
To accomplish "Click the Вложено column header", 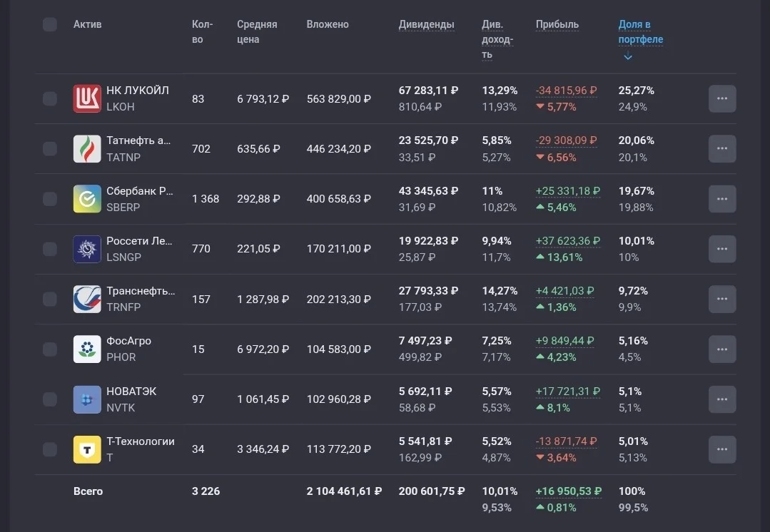I will 328,24.
